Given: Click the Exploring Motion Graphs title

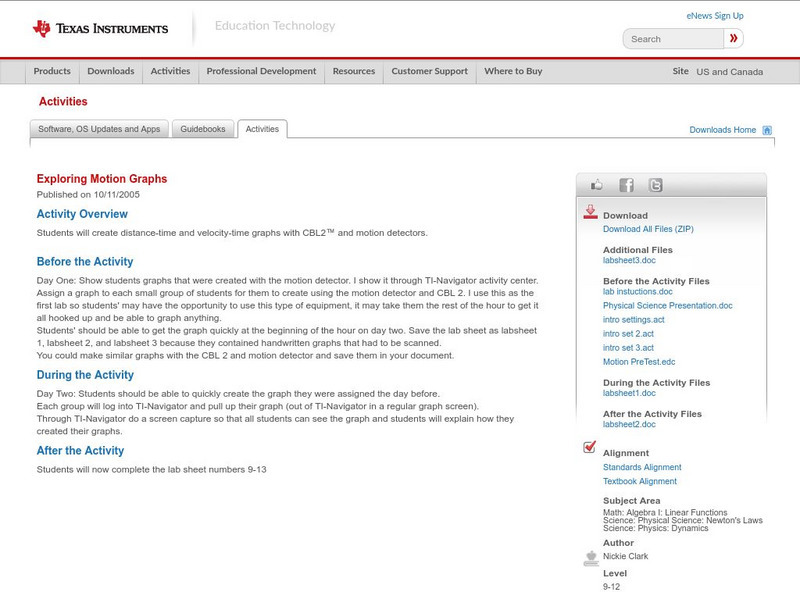Looking at the screenshot, I should point(102,179).
